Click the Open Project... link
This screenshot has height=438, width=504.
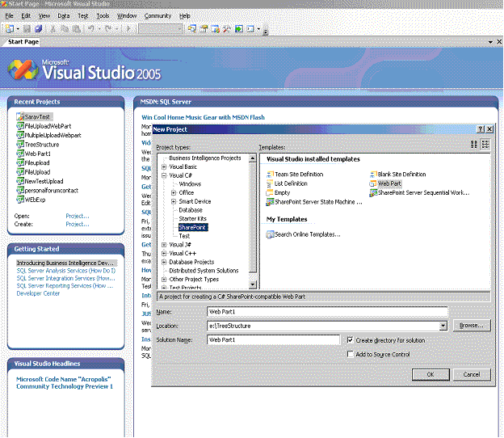78,216
